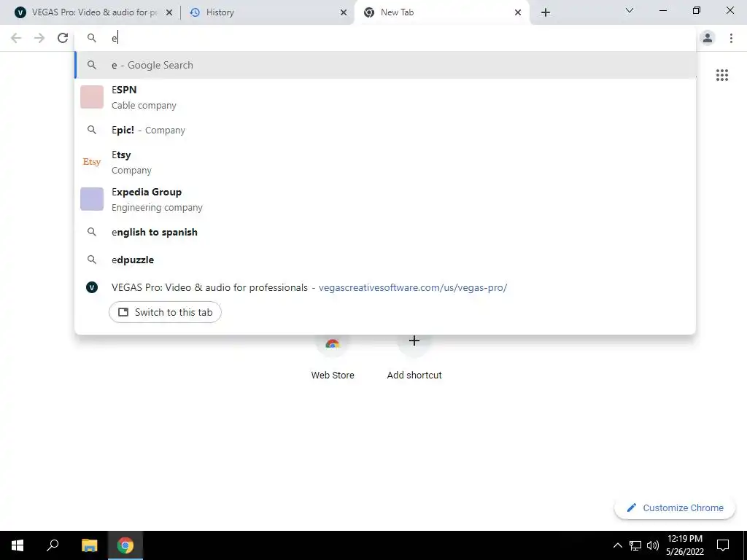The height and width of the screenshot is (560, 747).
Task: Click the magnifier icon beside edpuzzle
Action: pos(92,260)
